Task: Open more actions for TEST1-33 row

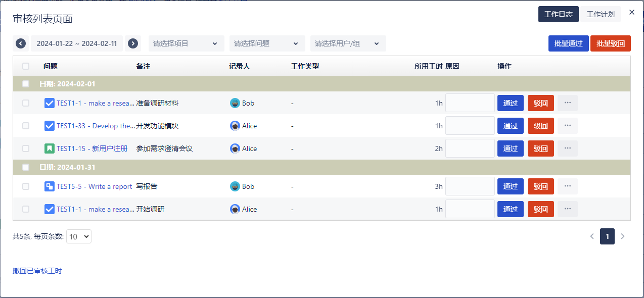Action: (x=567, y=126)
